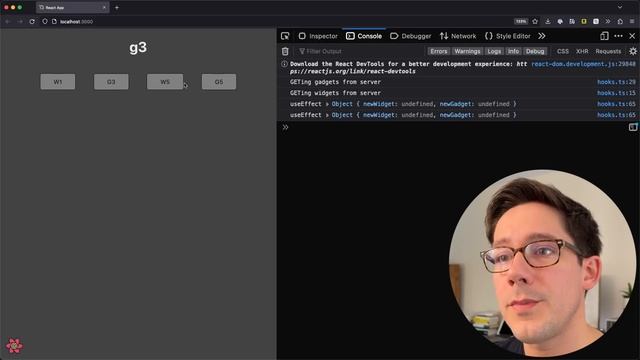Screen dimensions: 640x360
Task: Switch to the Console tab
Action: pyautogui.click(x=364, y=36)
